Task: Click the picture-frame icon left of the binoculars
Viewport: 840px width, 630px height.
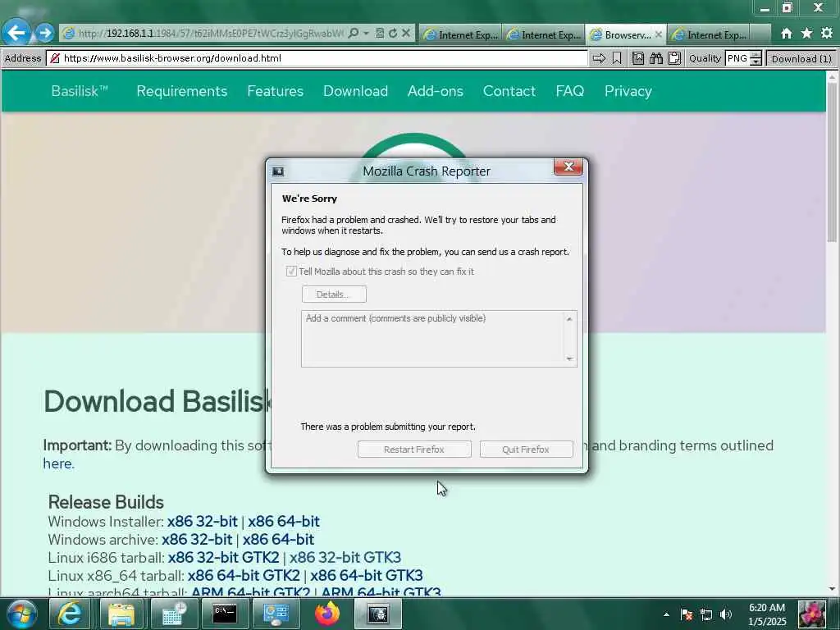Action: coord(638,58)
